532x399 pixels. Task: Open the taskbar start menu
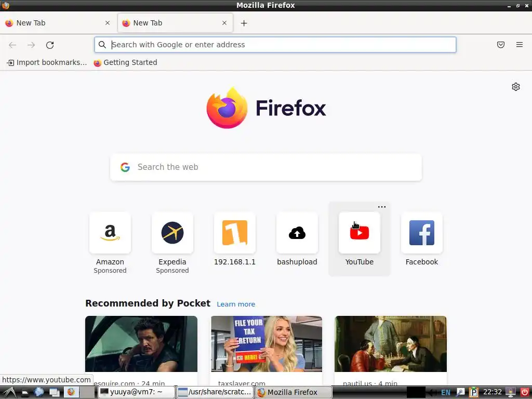(x=9, y=392)
